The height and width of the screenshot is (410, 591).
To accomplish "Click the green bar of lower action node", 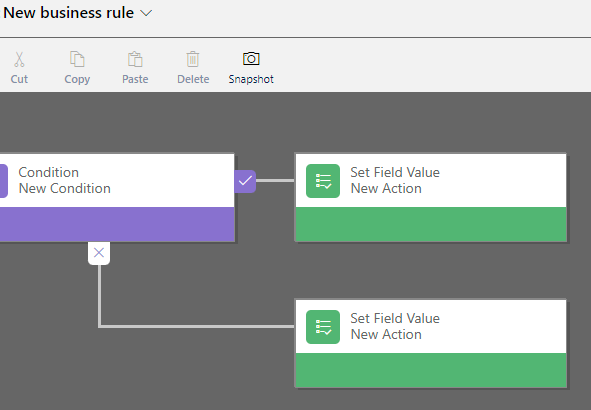I will click(431, 370).
